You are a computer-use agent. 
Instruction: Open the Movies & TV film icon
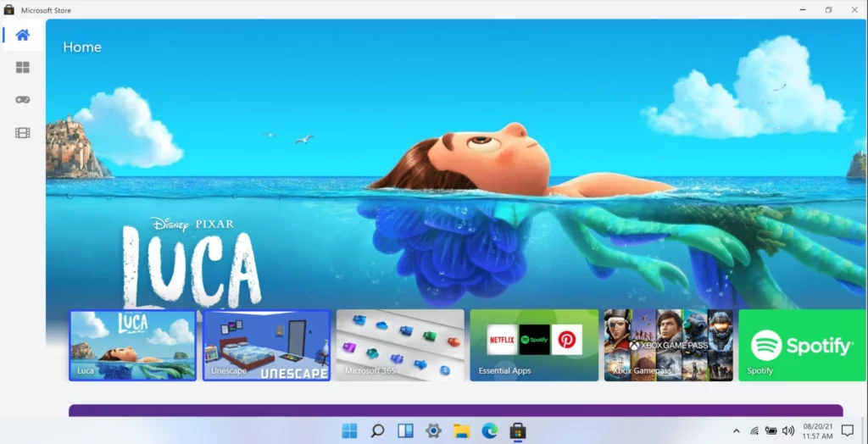pyautogui.click(x=22, y=133)
